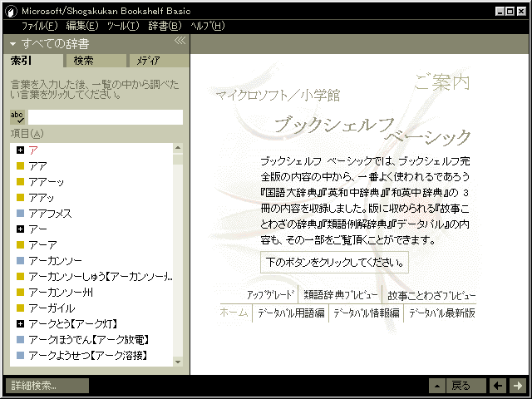The image size is (532, 399).
Task: Click the yellow icon next to アアーッ
Action: pos(20,181)
